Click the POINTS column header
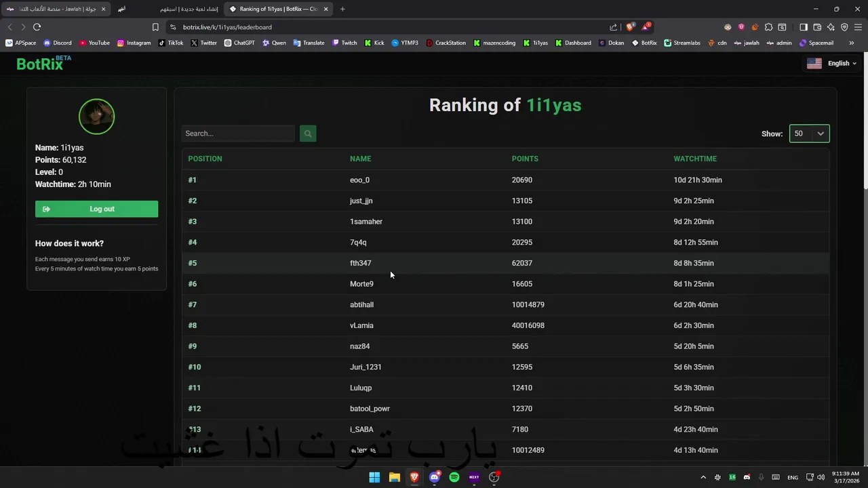Screen dimensions: 868x488 click(525, 159)
